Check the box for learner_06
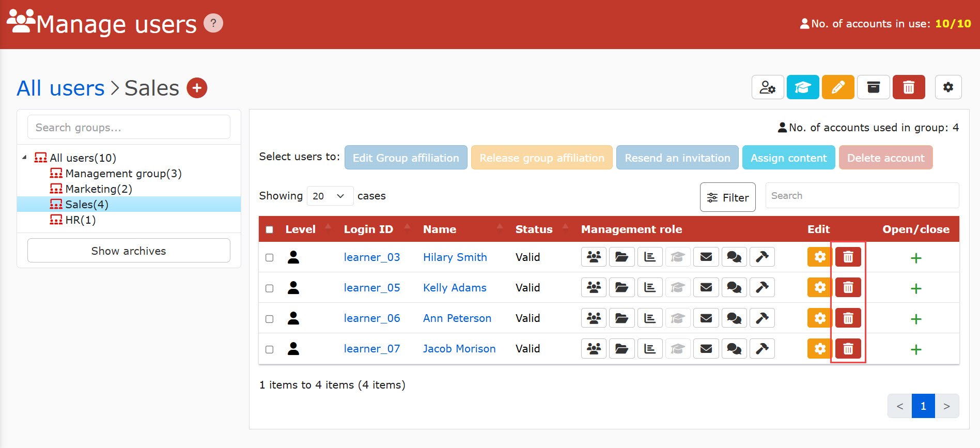Viewport: 980px width, 448px height. click(269, 319)
